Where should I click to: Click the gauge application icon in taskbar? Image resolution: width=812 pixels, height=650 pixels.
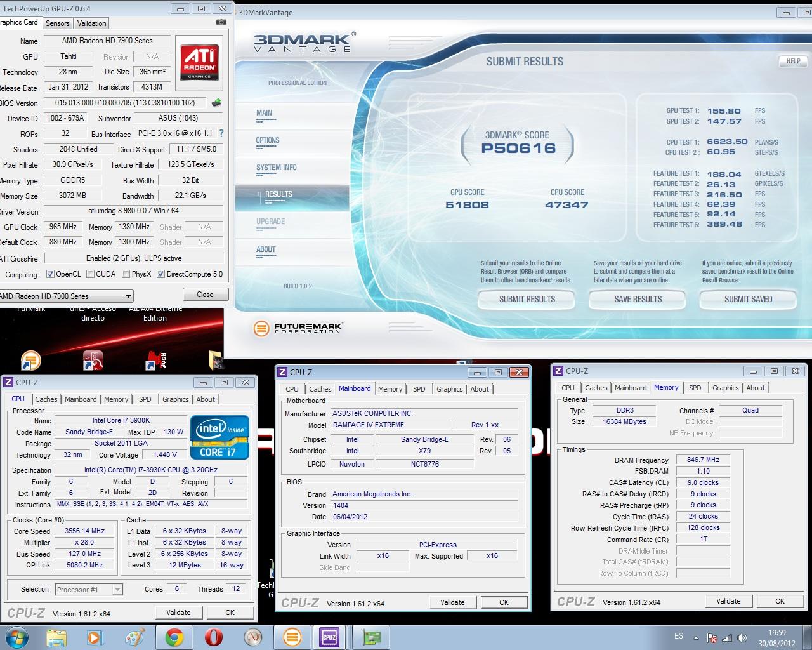coord(253,637)
